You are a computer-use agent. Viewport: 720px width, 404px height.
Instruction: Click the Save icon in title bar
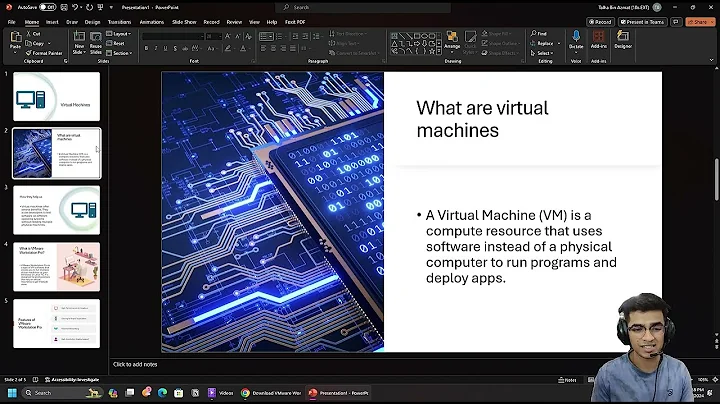click(x=64, y=7)
